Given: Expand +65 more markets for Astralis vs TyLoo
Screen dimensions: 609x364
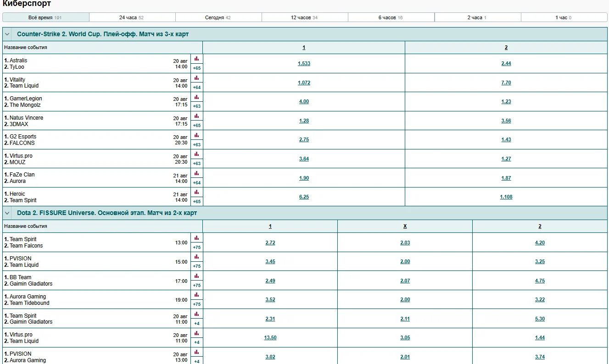Looking at the screenshot, I should tap(196, 68).
